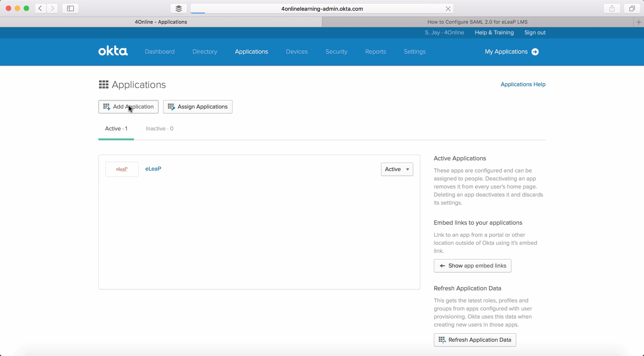
Task: Switch to the Inactive tab
Action: pos(159,129)
